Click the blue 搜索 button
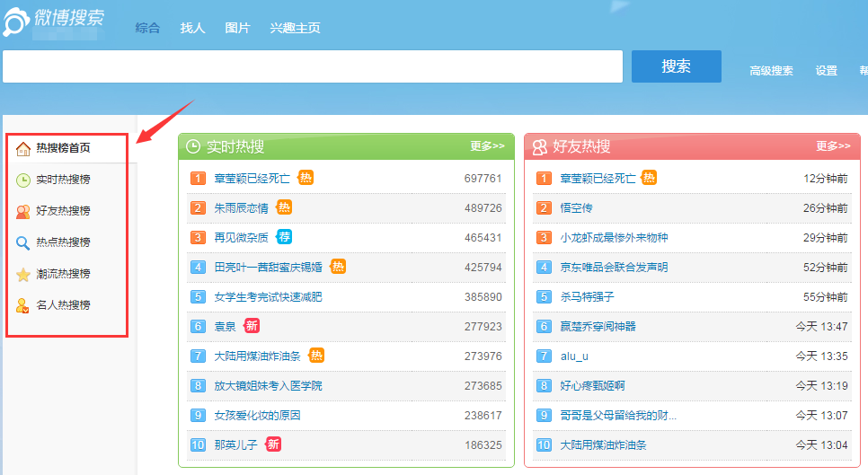Viewport: 868px width, 475px height. [676, 66]
